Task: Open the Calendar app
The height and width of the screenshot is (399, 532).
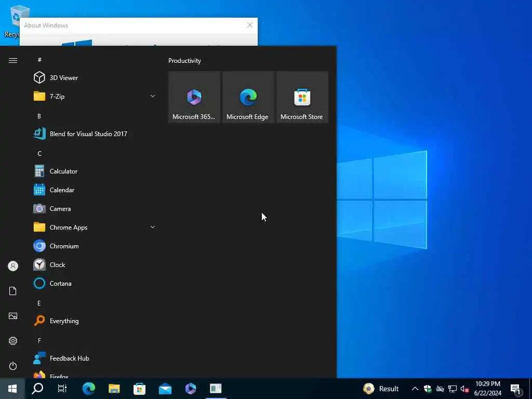Action: pos(95,190)
